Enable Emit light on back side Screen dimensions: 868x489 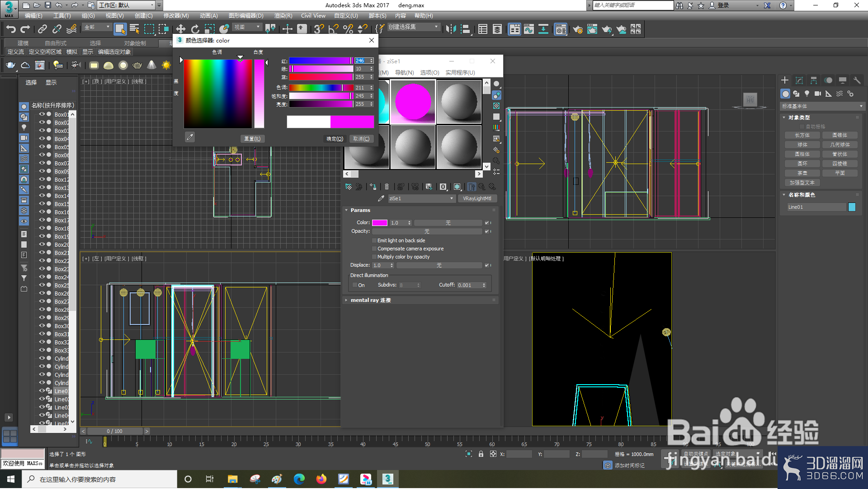point(374,240)
